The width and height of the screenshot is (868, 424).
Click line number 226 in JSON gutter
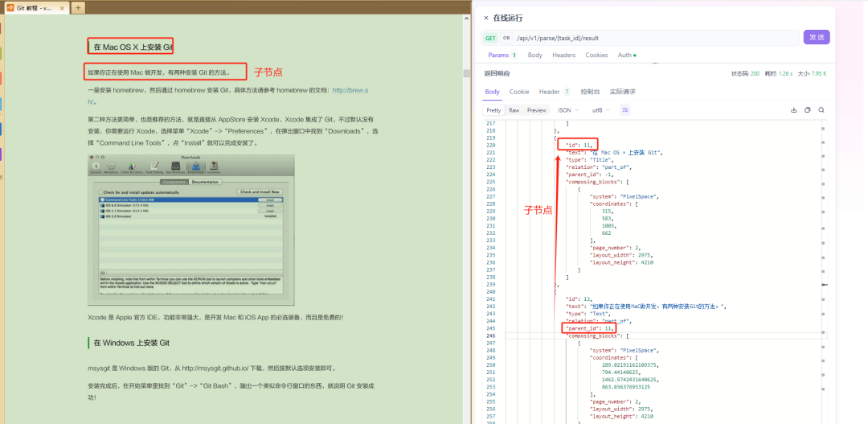click(490, 188)
